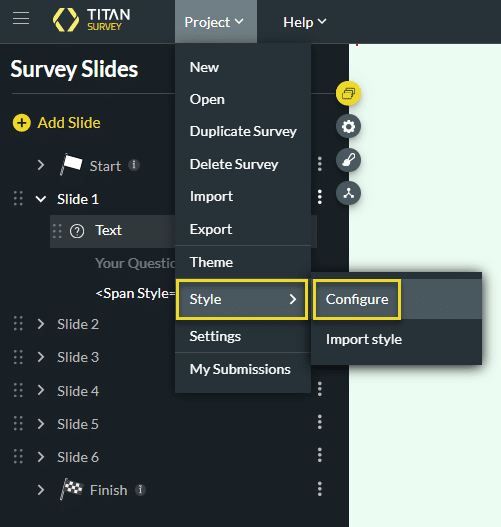Expand the Slide 6 chevron
501x527 pixels.
[41, 457]
